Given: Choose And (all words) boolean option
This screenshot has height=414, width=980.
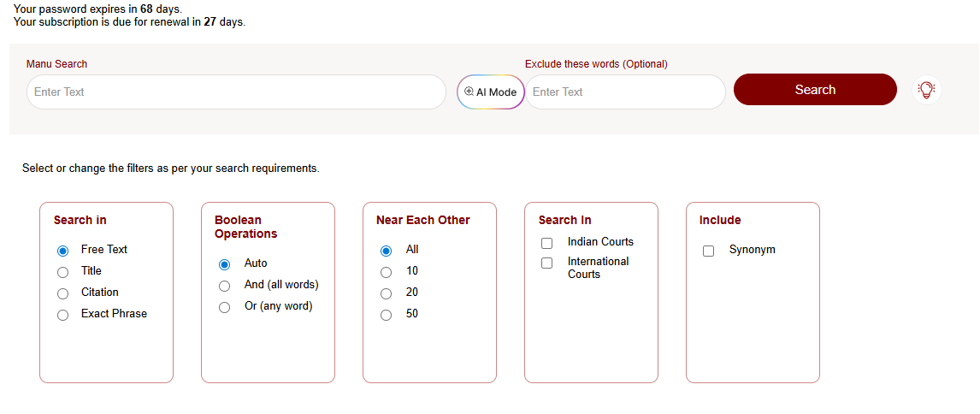Looking at the screenshot, I should (x=224, y=286).
